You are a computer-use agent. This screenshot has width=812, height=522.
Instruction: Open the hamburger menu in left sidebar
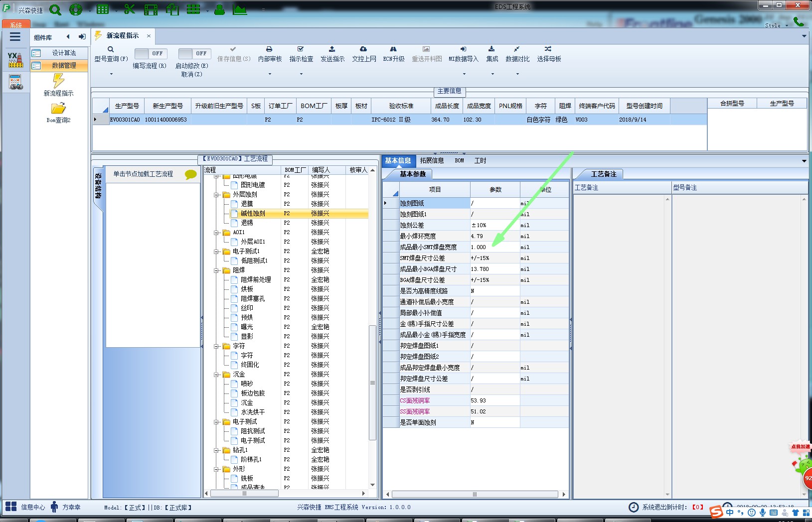pos(15,36)
